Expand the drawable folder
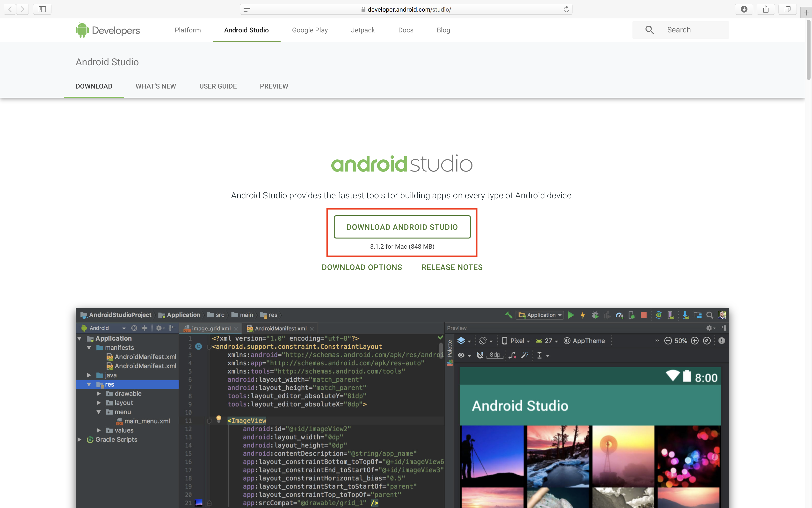 (x=99, y=393)
